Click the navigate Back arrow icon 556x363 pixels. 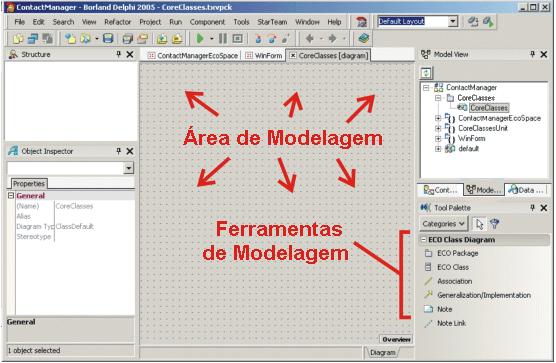(x=310, y=38)
